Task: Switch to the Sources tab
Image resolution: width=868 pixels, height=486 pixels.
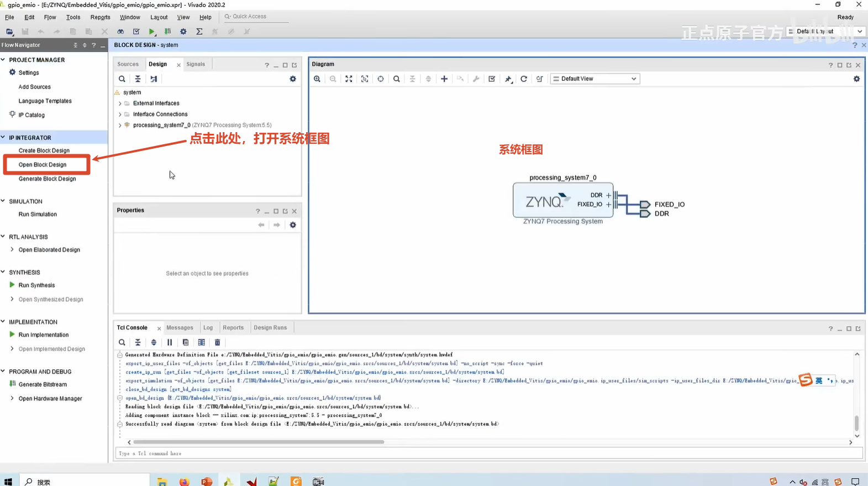Action: coord(128,64)
